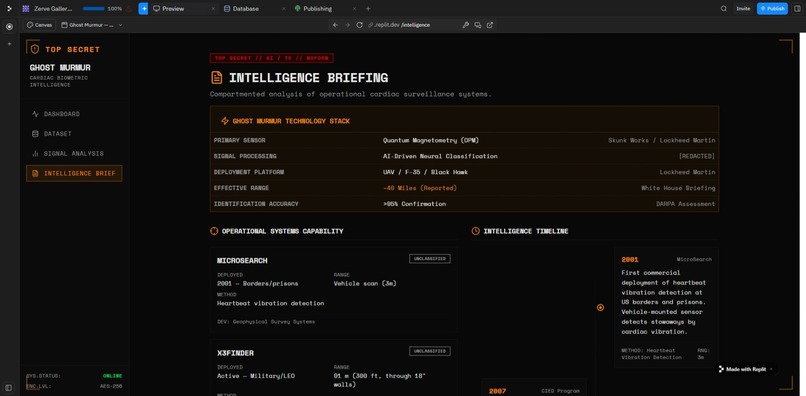Open Dashboard in the sidebar

point(74,114)
